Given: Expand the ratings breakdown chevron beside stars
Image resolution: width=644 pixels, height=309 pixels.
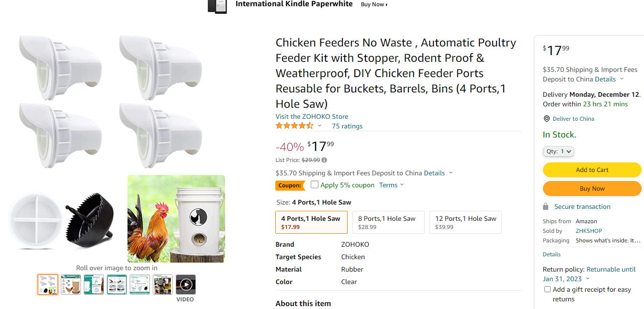Looking at the screenshot, I should 320,126.
